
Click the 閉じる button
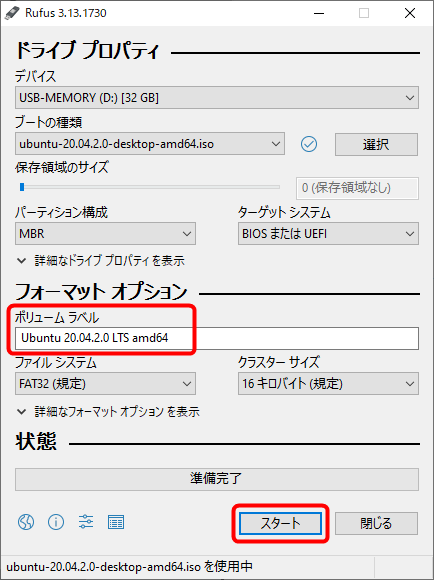[376, 523]
